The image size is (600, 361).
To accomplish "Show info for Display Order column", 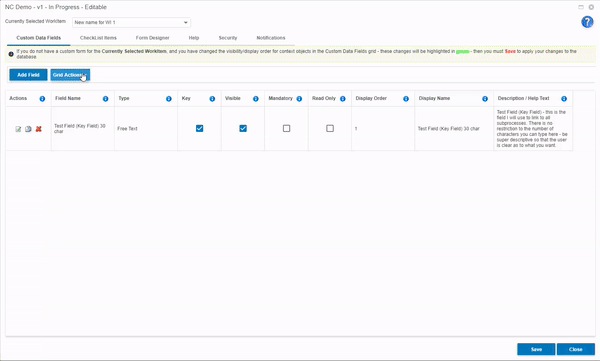I will click(x=406, y=99).
